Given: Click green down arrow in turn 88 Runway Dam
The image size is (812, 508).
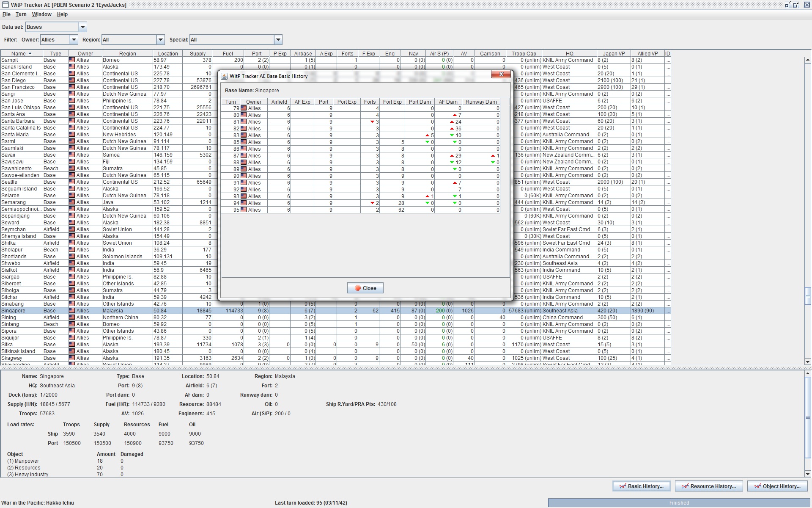Looking at the screenshot, I should (493, 163).
